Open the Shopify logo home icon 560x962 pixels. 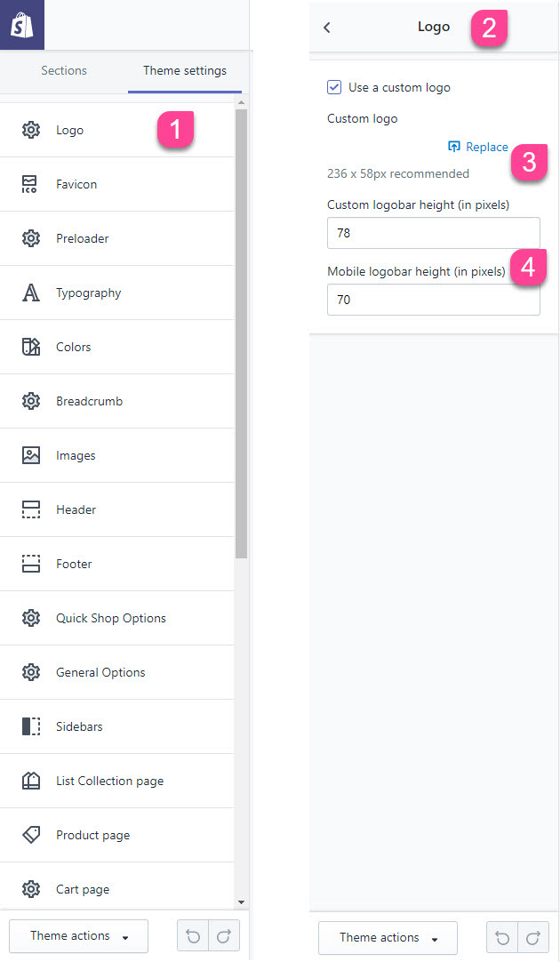[22, 25]
